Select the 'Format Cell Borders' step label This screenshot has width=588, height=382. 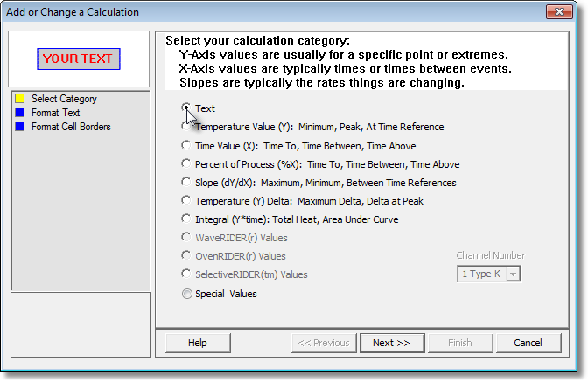click(71, 127)
